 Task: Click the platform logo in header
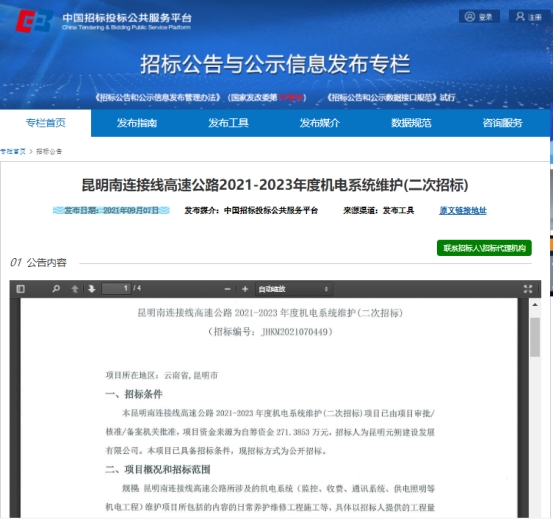[34, 21]
